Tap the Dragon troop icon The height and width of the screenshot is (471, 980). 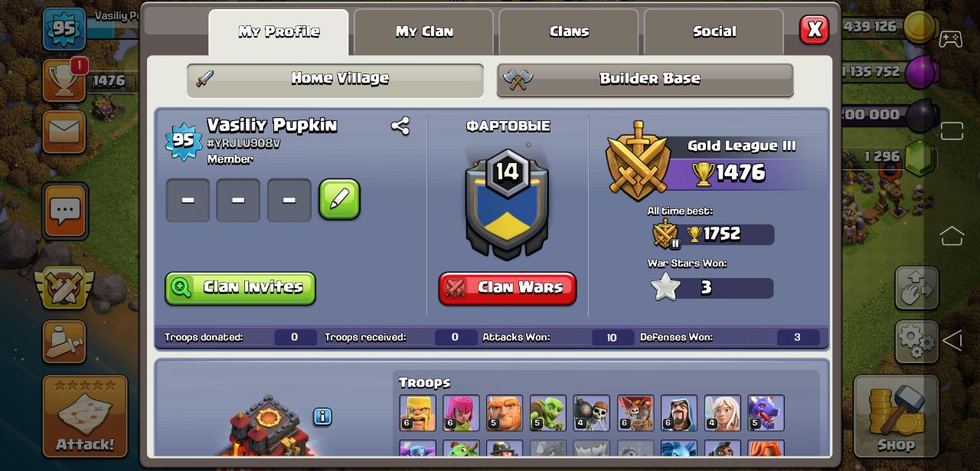pyautogui.click(x=766, y=413)
